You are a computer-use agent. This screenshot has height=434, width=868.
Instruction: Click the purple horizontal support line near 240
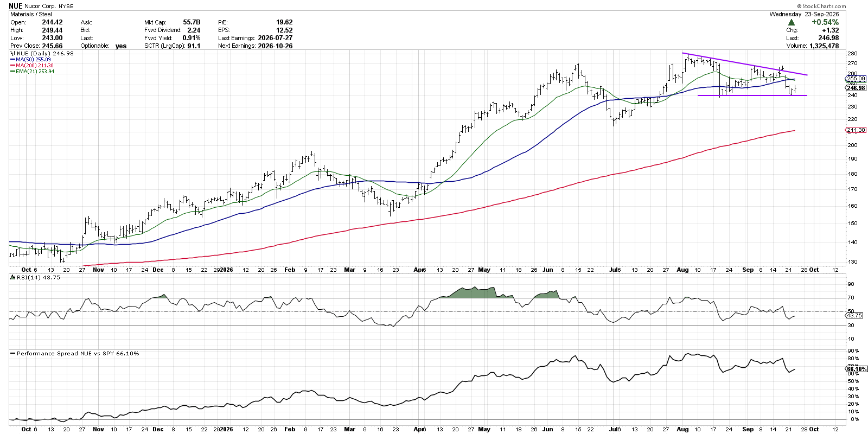coord(752,95)
